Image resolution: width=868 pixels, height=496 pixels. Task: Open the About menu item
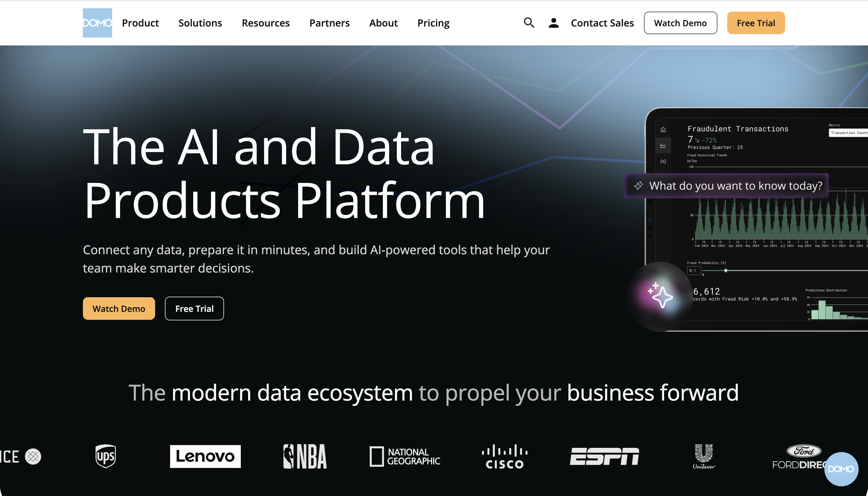point(383,23)
